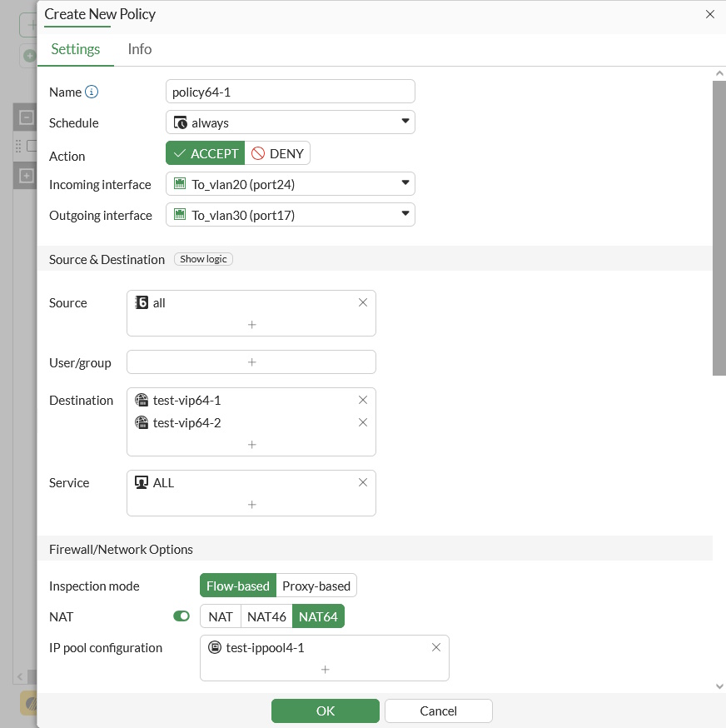Select Proxy-based inspection mode

click(x=316, y=586)
